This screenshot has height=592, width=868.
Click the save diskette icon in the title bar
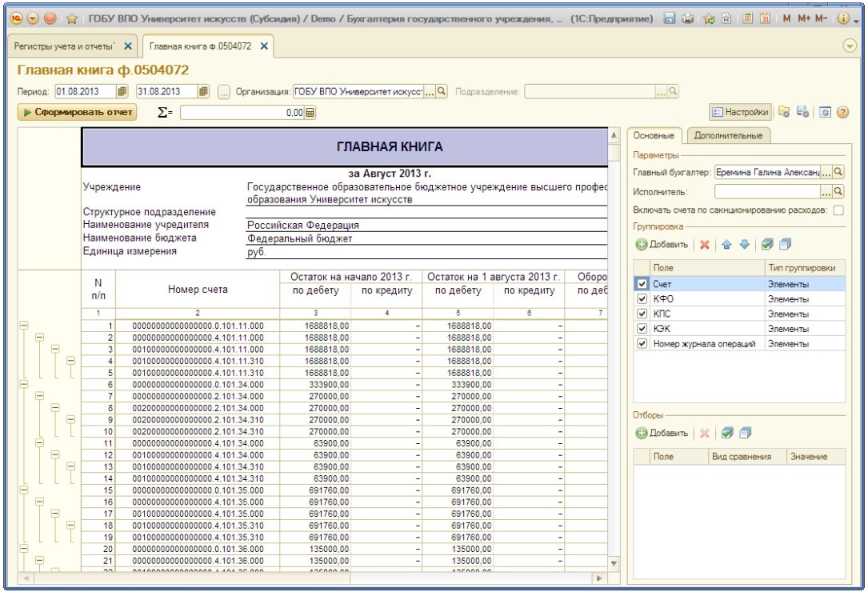click(x=670, y=18)
